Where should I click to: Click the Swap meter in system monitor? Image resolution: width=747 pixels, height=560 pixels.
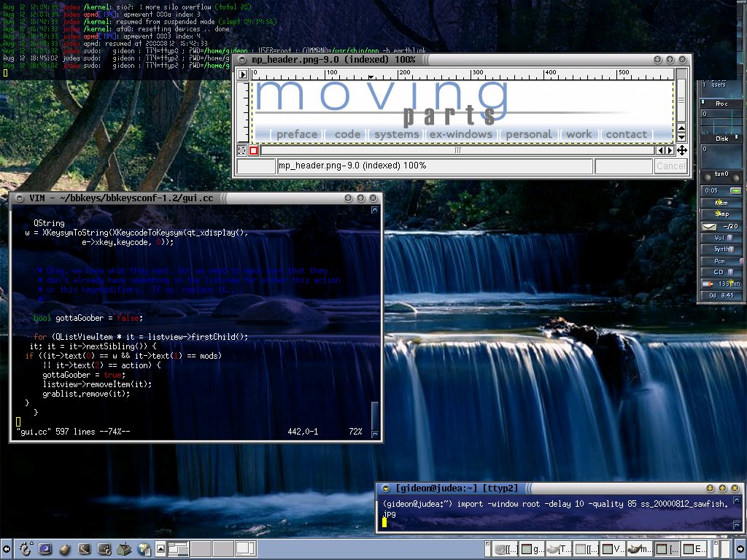click(x=721, y=214)
